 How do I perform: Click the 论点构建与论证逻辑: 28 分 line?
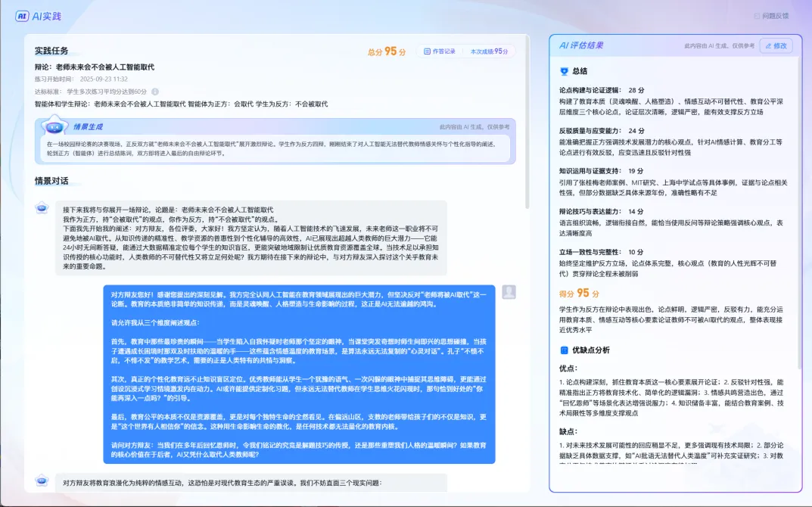(602, 90)
